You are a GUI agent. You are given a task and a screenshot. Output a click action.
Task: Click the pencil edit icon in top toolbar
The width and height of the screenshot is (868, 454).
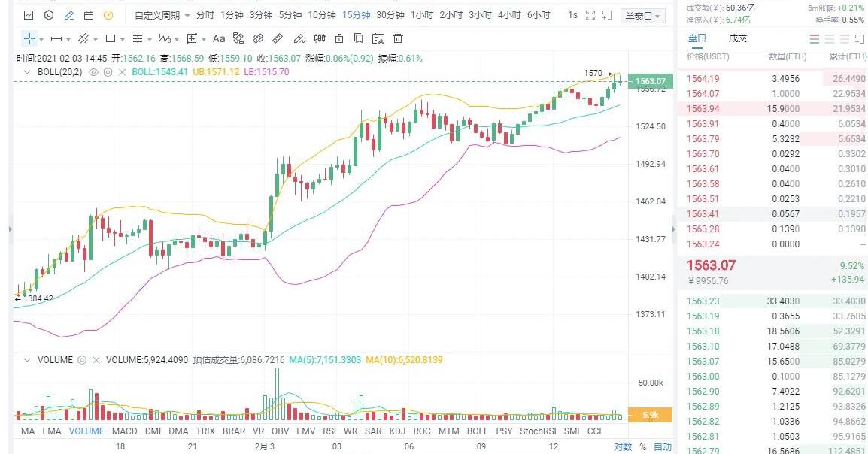[69, 15]
